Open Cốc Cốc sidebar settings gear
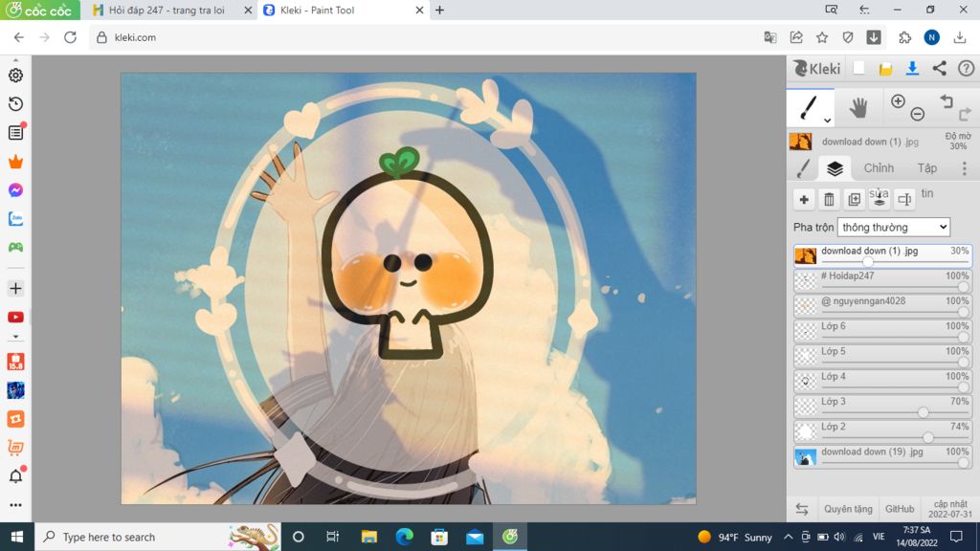The height and width of the screenshot is (551, 980). click(x=15, y=75)
